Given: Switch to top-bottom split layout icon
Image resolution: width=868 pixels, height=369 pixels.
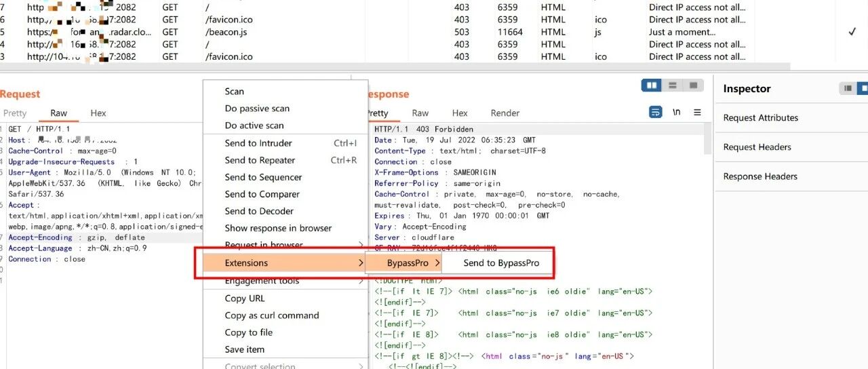Looking at the screenshot, I should [672, 85].
